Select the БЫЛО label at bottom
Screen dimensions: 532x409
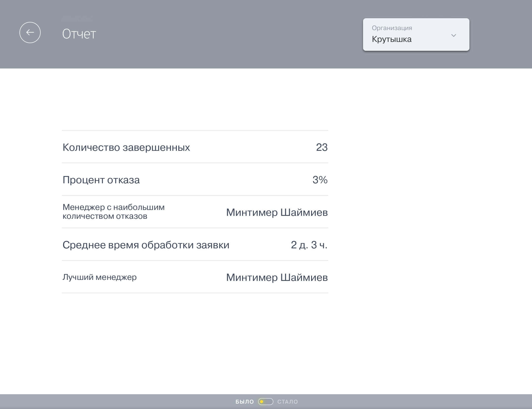[244, 402]
